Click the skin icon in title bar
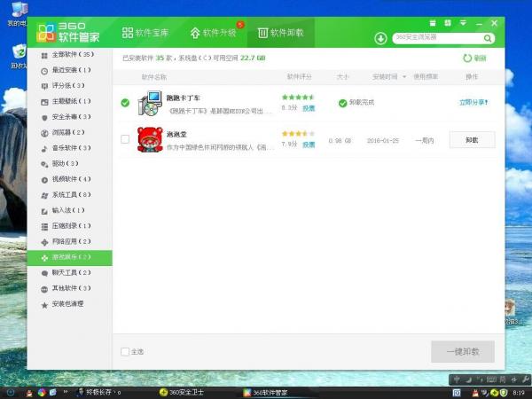 click(x=448, y=23)
